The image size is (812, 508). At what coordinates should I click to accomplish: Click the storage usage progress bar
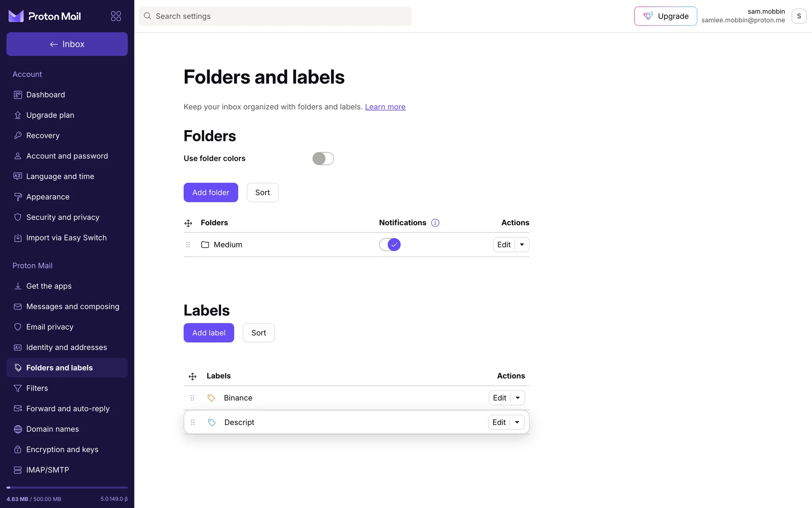tap(67, 488)
